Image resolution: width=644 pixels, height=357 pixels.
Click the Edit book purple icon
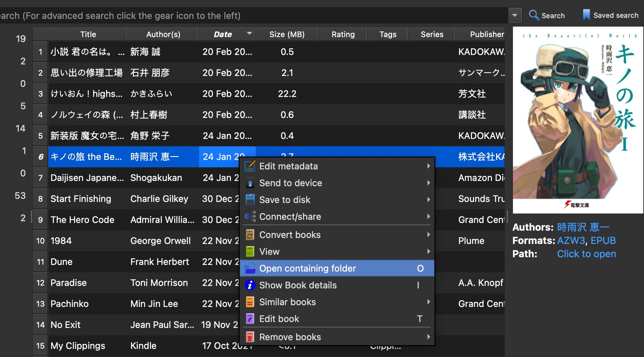[x=250, y=319]
